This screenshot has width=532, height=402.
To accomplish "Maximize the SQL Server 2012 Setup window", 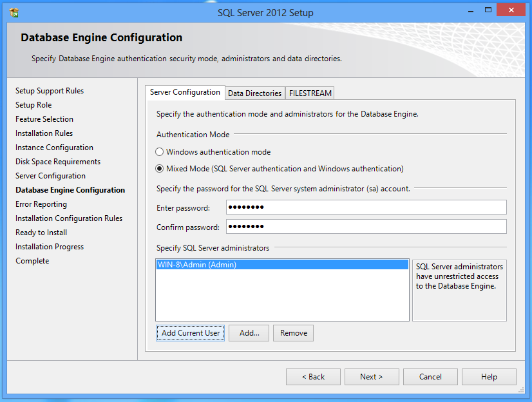I will pyautogui.click(x=488, y=10).
